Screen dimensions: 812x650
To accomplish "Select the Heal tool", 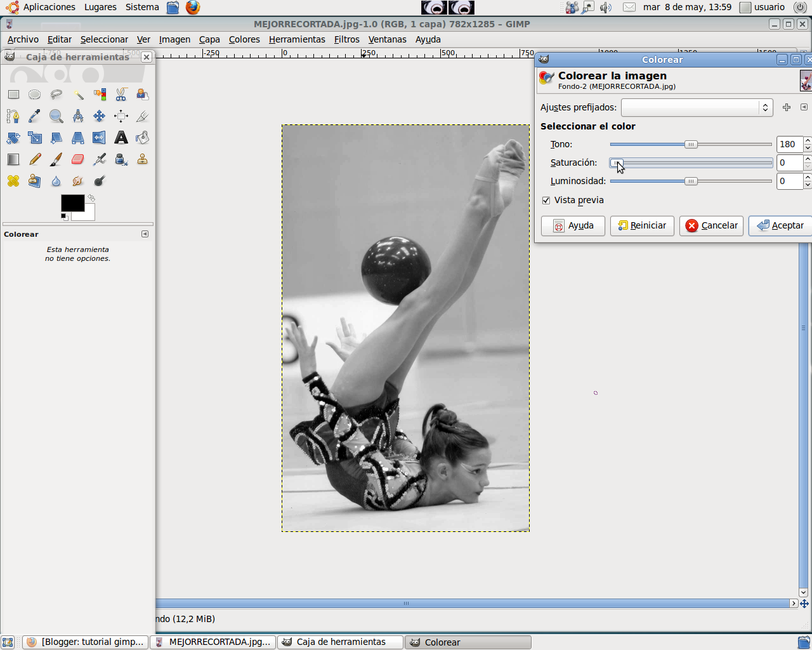I will 13,181.
